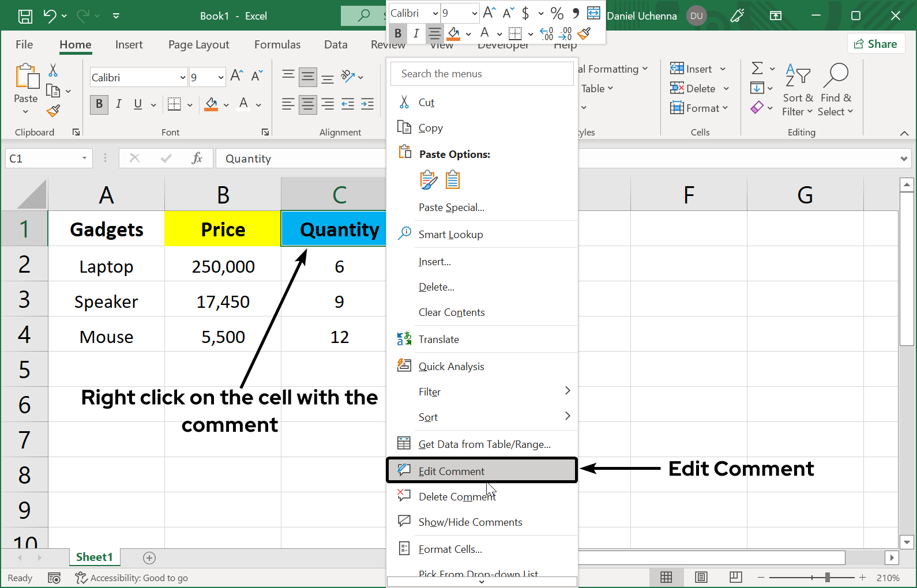Select Edit Comment from context menu
Image resolution: width=917 pixels, height=588 pixels.
(451, 471)
